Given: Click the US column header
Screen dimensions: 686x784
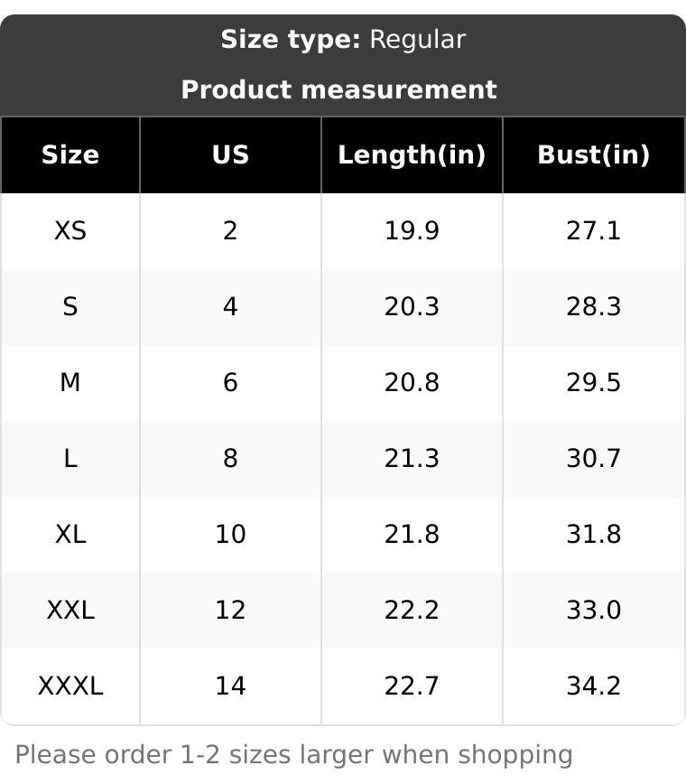Looking at the screenshot, I should click(x=230, y=155).
